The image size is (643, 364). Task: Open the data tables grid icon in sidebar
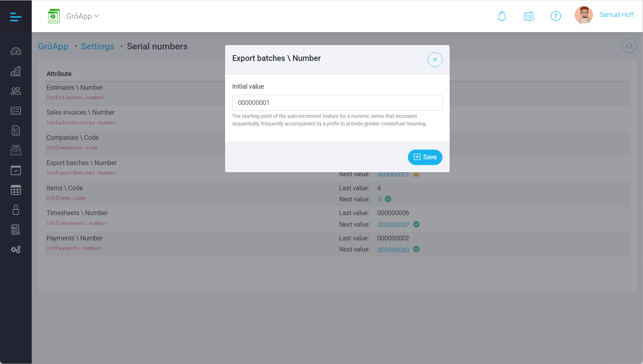(x=16, y=190)
